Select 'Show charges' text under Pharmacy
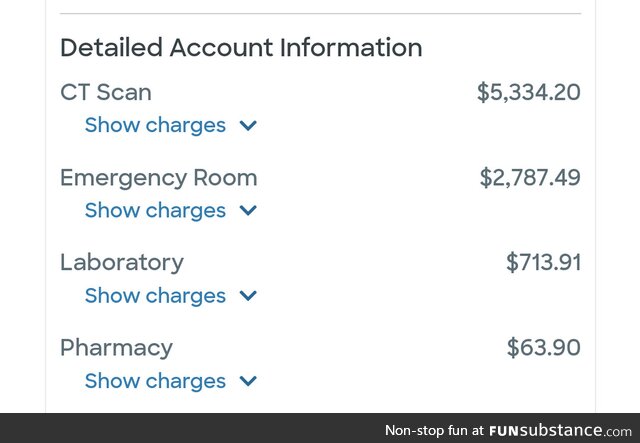 coord(155,380)
